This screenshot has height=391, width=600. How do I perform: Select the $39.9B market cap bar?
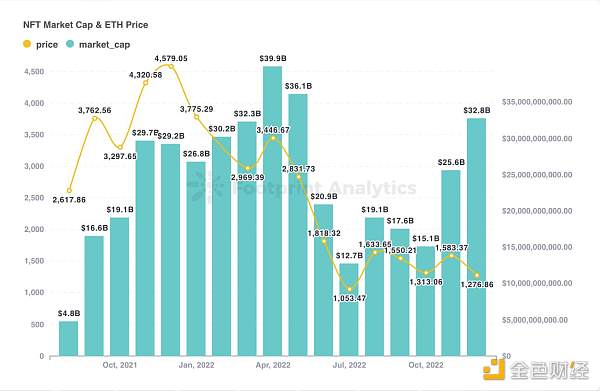[272, 211]
